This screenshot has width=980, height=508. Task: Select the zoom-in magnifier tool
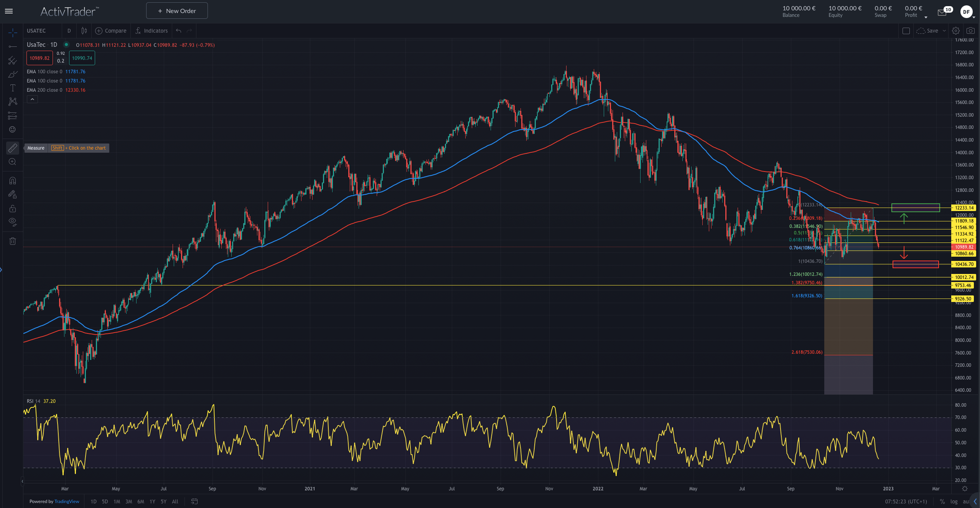pos(13,162)
